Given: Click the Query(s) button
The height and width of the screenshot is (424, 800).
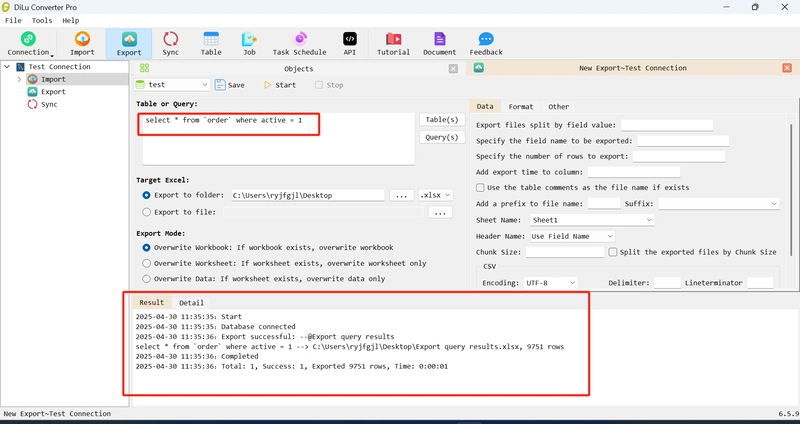Looking at the screenshot, I should pos(442,137).
